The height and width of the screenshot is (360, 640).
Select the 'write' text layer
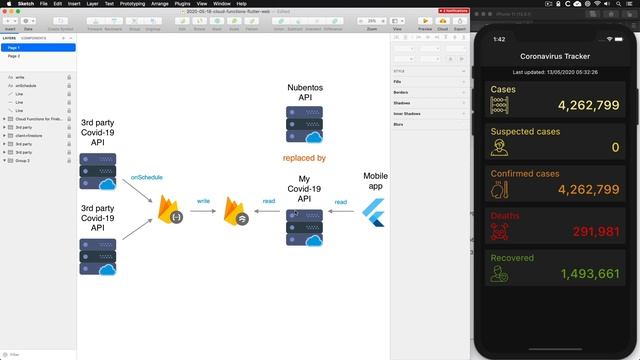tap(20, 77)
